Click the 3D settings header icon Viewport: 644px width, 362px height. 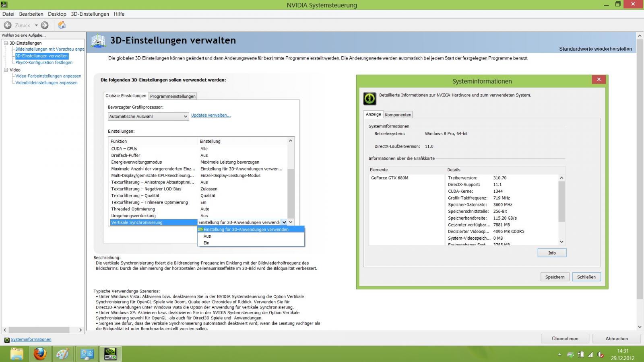98,41
